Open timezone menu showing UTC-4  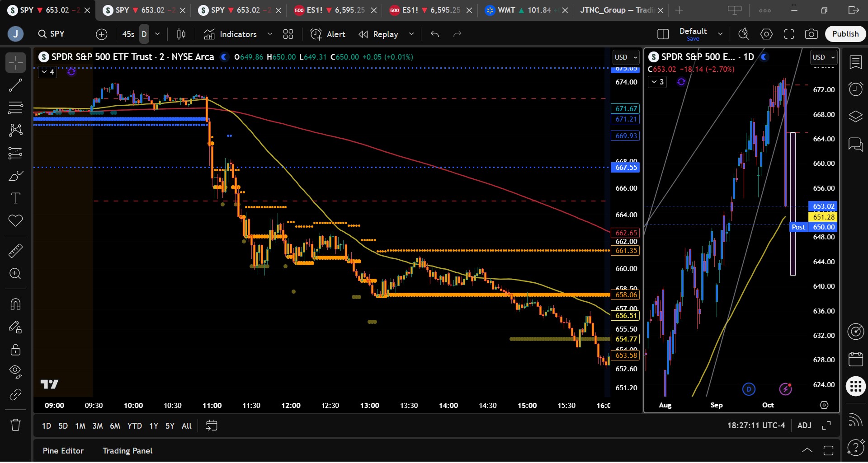pos(756,426)
